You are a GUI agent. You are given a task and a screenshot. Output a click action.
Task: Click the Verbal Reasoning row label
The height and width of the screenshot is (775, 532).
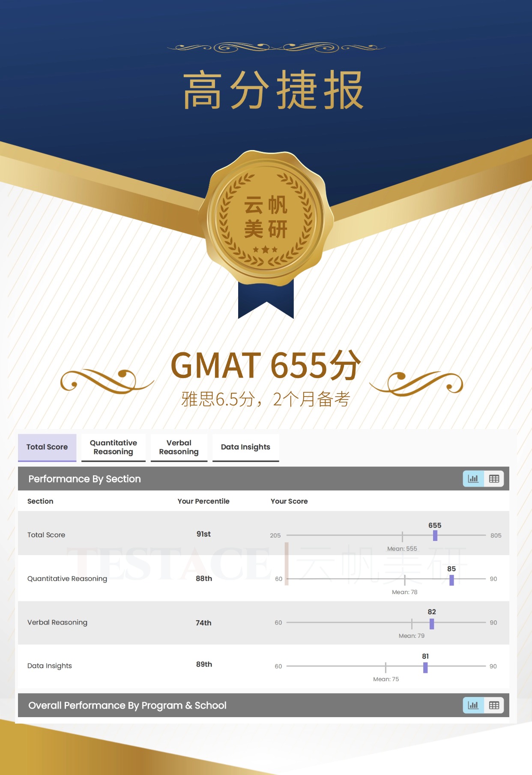pyautogui.click(x=57, y=622)
